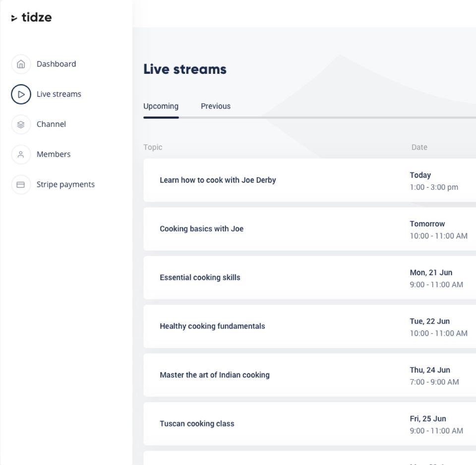
Task: Open Cooking basics with Joe stream
Action: click(x=201, y=229)
